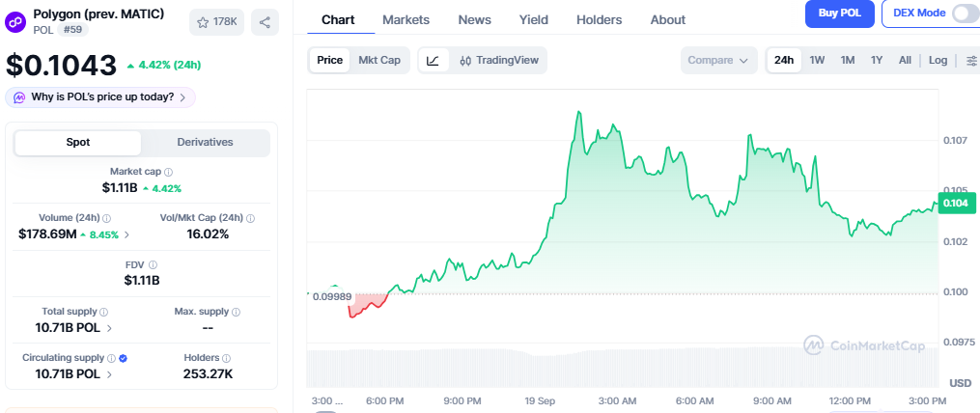Expand Total supply 10.71B POL chevron
This screenshot has width=980, height=413.
[x=109, y=328]
